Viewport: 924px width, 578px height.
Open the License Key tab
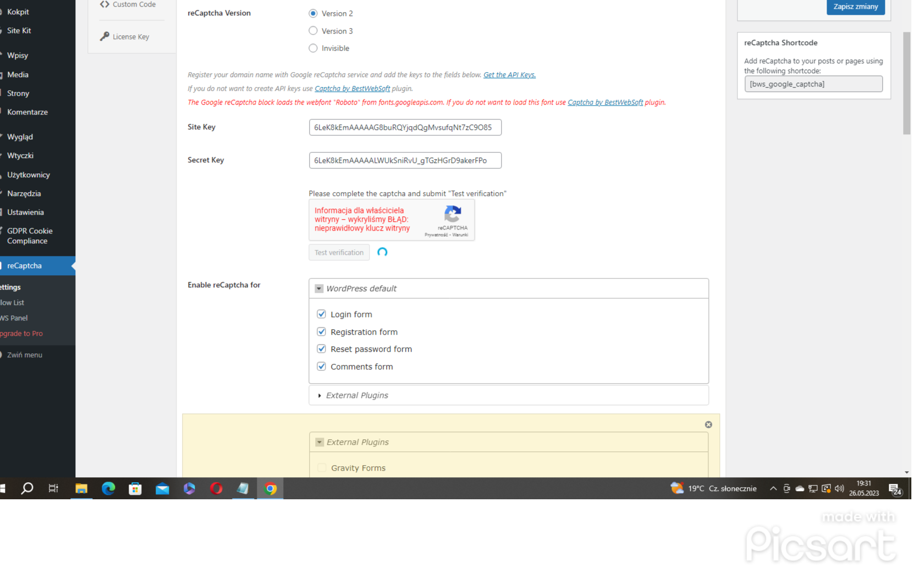131,37
